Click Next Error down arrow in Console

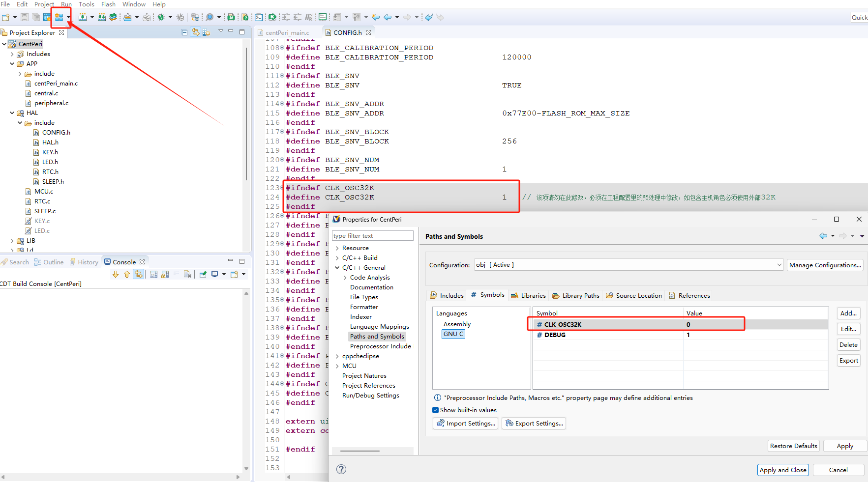pos(116,274)
